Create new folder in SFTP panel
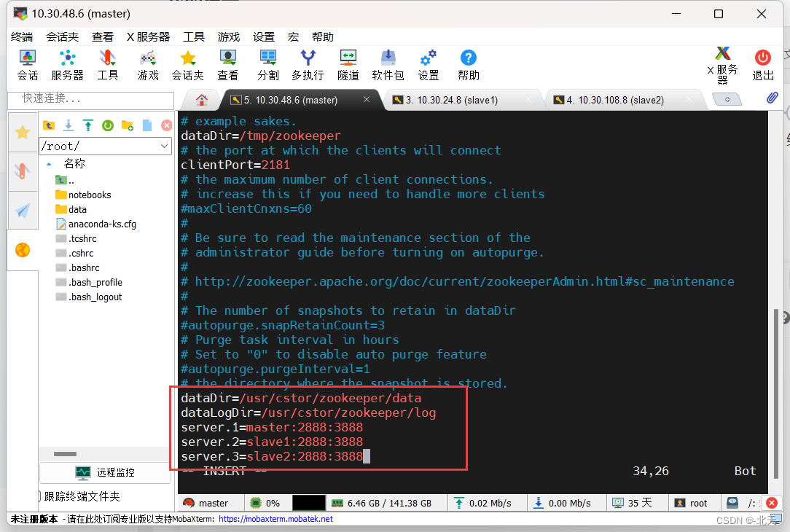790x532 pixels. tap(128, 125)
